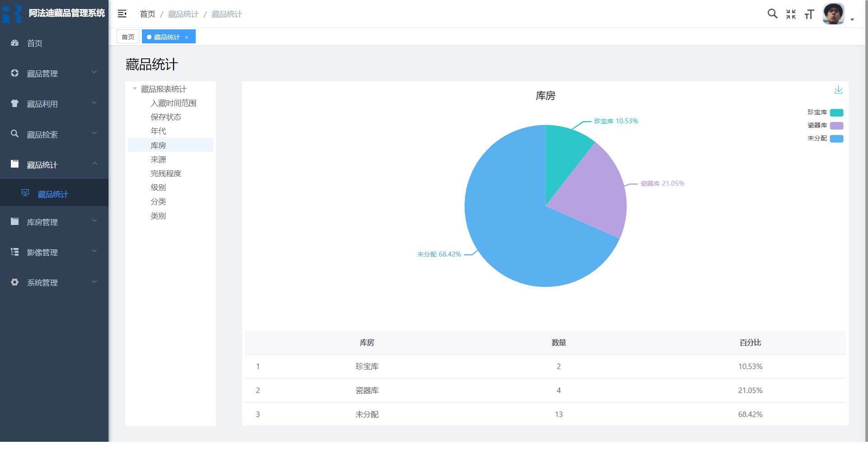The image size is (868, 454).
Task: Expand the 库房管理 sidebar menu
Action: 54,222
